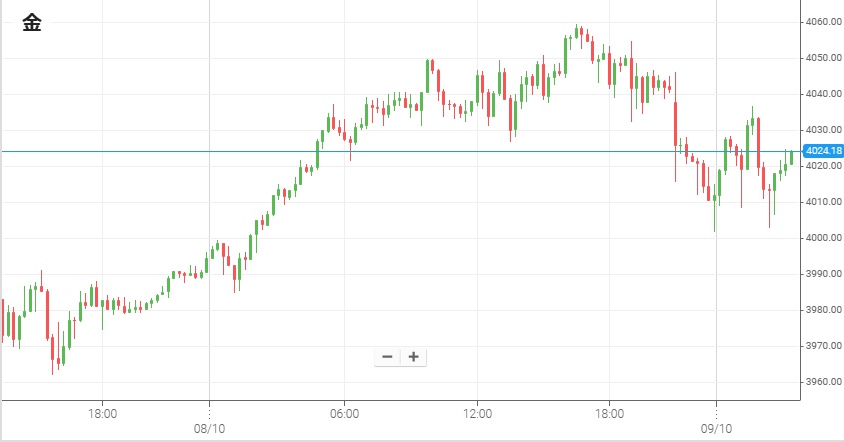This screenshot has width=844, height=442.
Task: Click the 12:00 time axis label
Action: tap(477, 413)
